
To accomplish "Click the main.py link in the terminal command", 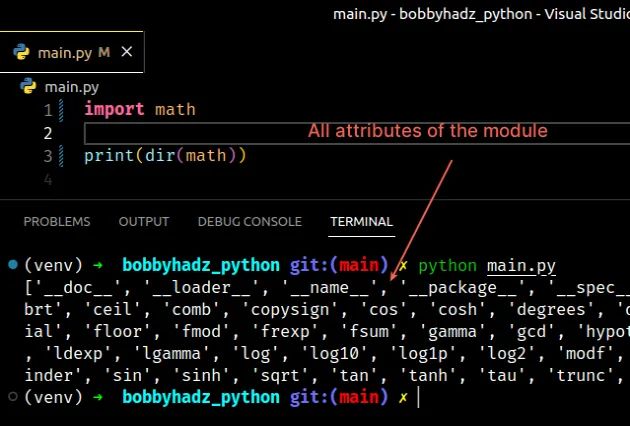I will tap(521, 266).
